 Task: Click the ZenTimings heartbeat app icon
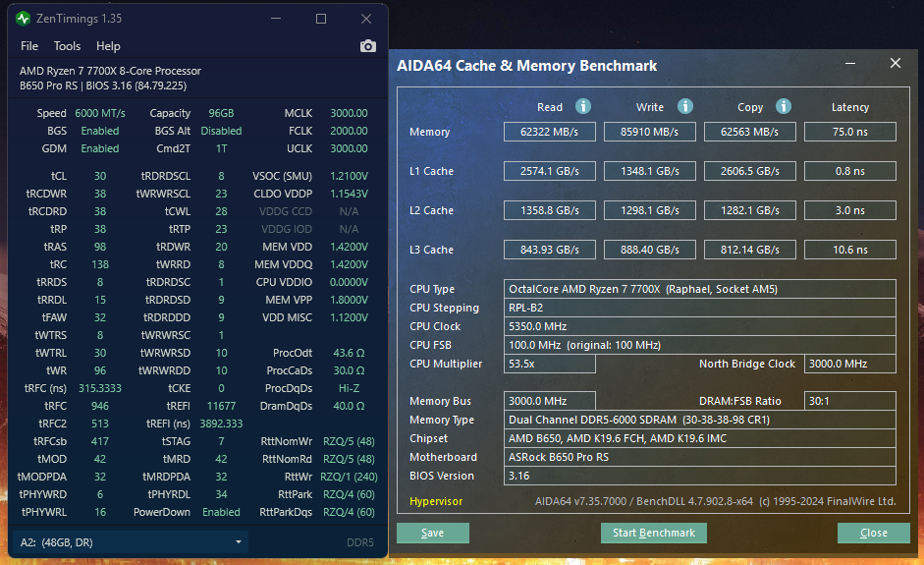pyautogui.click(x=23, y=19)
